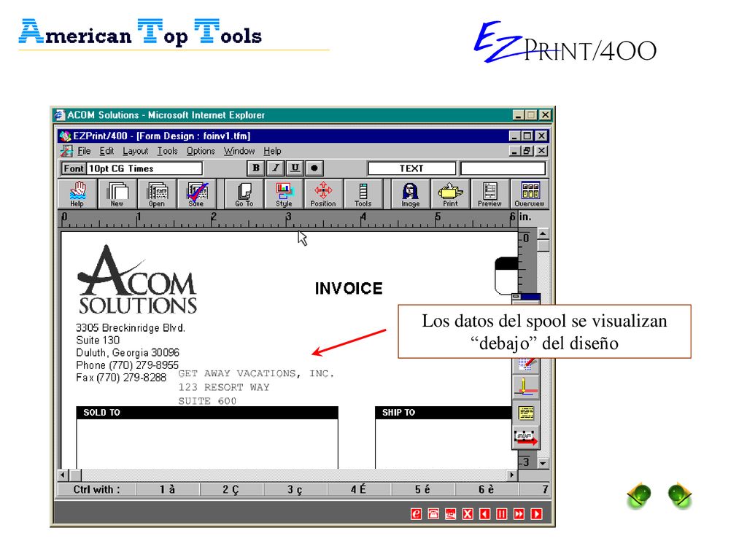Toggle Underline formatting
The image size is (747, 560).
coord(295,168)
